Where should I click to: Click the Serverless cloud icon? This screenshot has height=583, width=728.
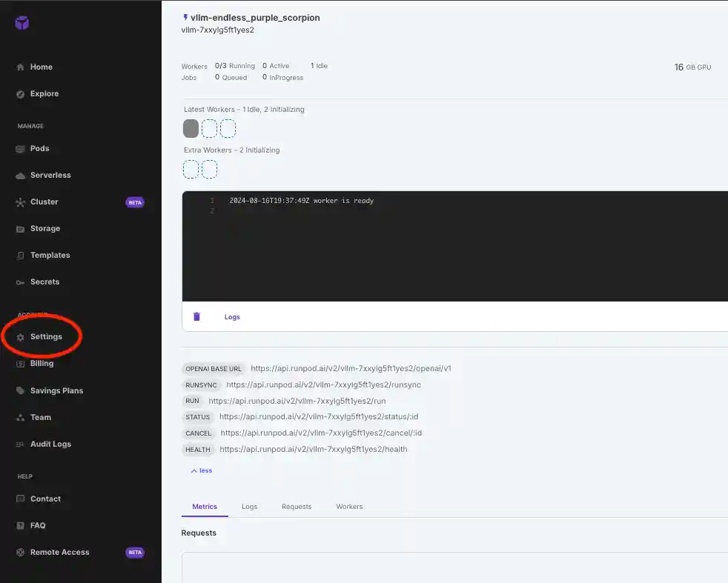(21, 176)
